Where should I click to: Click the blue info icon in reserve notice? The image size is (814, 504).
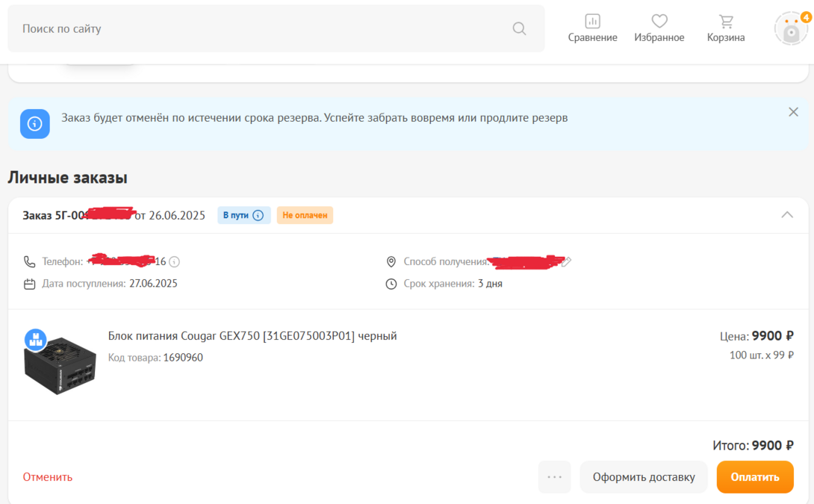[x=35, y=124]
